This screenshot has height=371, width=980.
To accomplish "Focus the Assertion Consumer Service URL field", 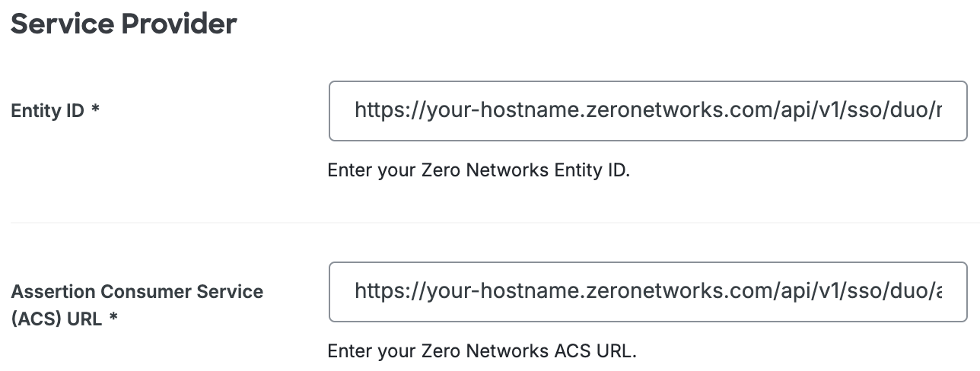I will (x=647, y=291).
